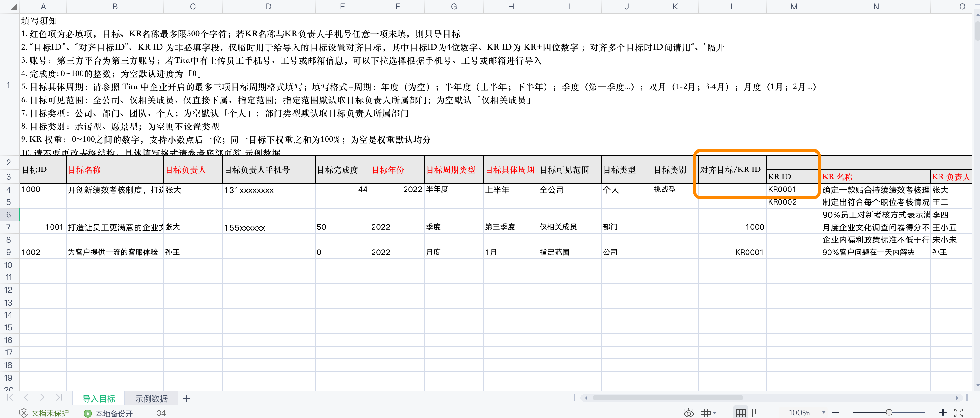The height and width of the screenshot is (418, 980).
Task: Select cell containing 全公司
Action: [569, 190]
